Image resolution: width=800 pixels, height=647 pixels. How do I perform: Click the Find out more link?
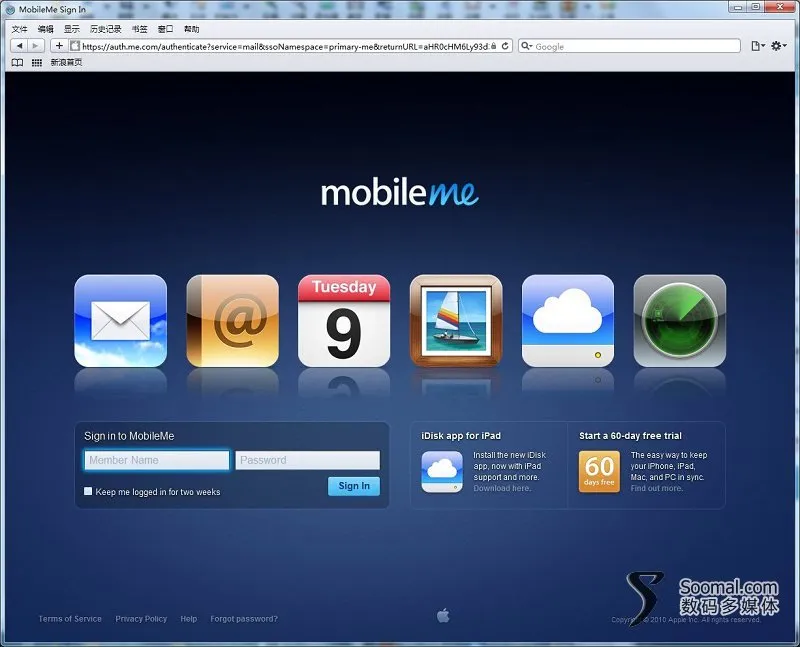point(657,488)
